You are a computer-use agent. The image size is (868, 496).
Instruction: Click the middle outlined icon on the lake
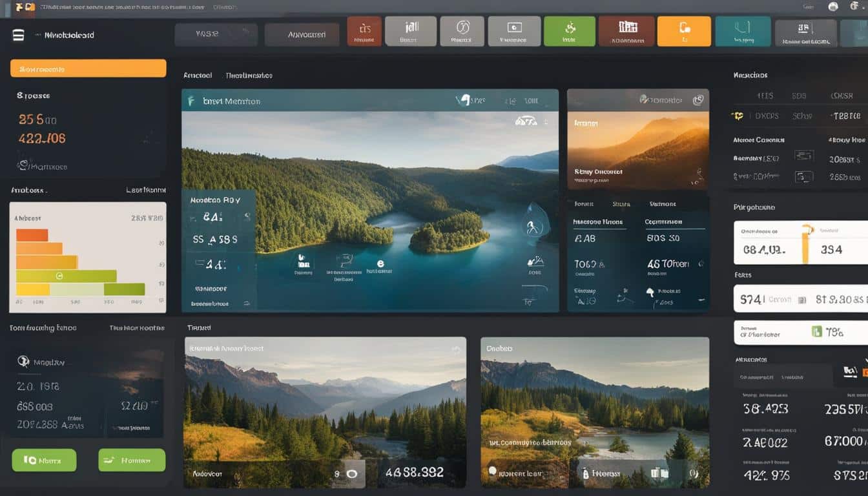344,260
